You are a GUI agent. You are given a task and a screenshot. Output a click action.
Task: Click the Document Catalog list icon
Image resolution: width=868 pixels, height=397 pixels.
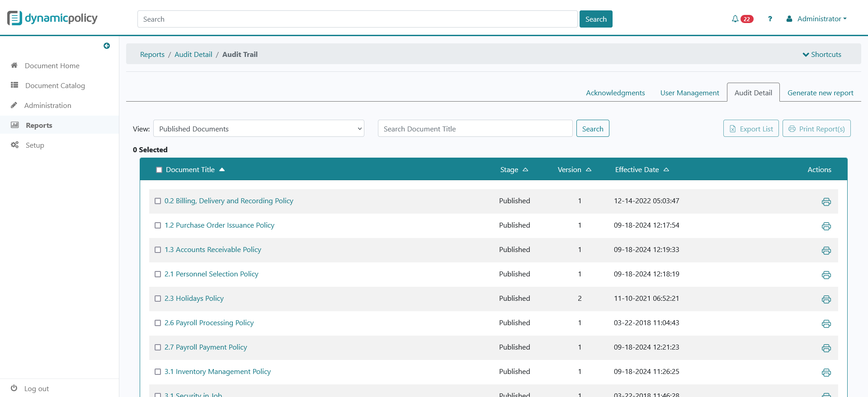click(x=14, y=85)
